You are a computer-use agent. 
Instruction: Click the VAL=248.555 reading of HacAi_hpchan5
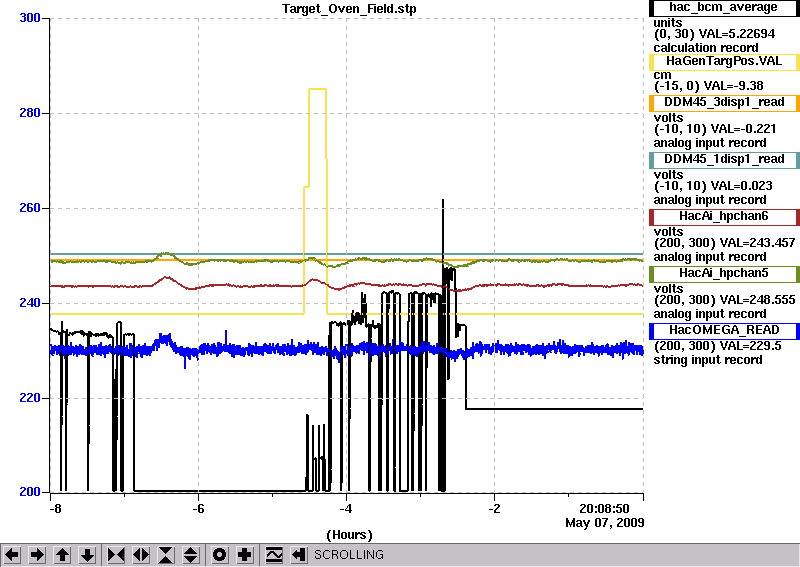click(x=757, y=301)
